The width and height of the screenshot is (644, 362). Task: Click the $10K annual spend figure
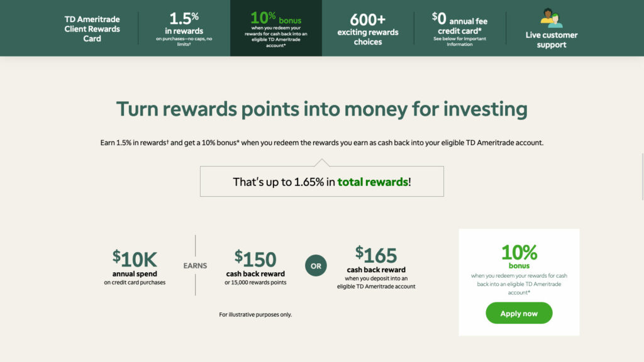[135, 259]
